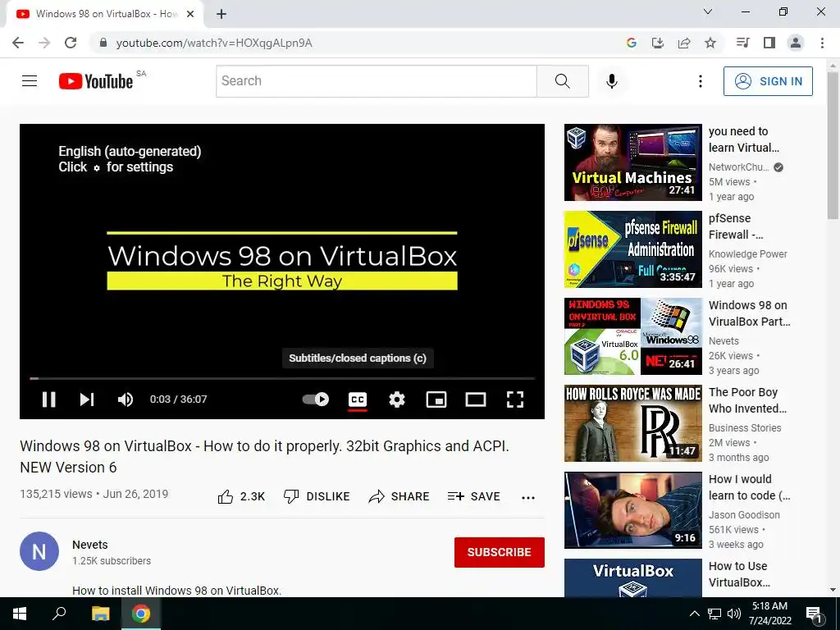The height and width of the screenshot is (630, 840).
Task: Search with your voice microphone icon
Action: (612, 81)
